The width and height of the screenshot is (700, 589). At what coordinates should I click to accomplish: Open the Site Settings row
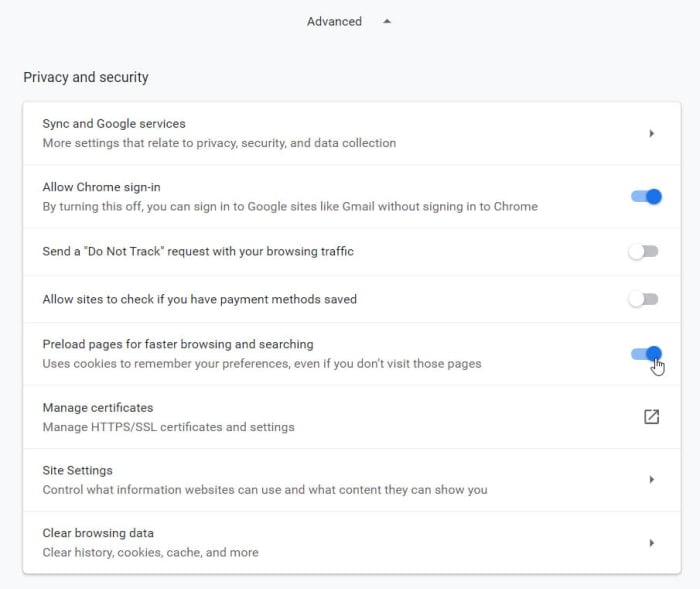tap(352, 480)
